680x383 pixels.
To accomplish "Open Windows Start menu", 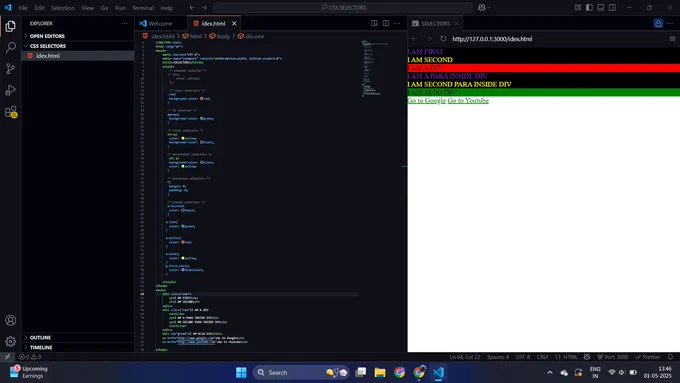I will coord(241,372).
